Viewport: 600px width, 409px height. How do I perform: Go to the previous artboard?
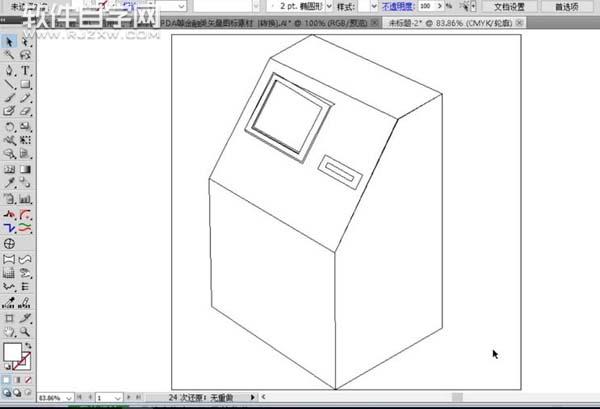(x=90, y=397)
